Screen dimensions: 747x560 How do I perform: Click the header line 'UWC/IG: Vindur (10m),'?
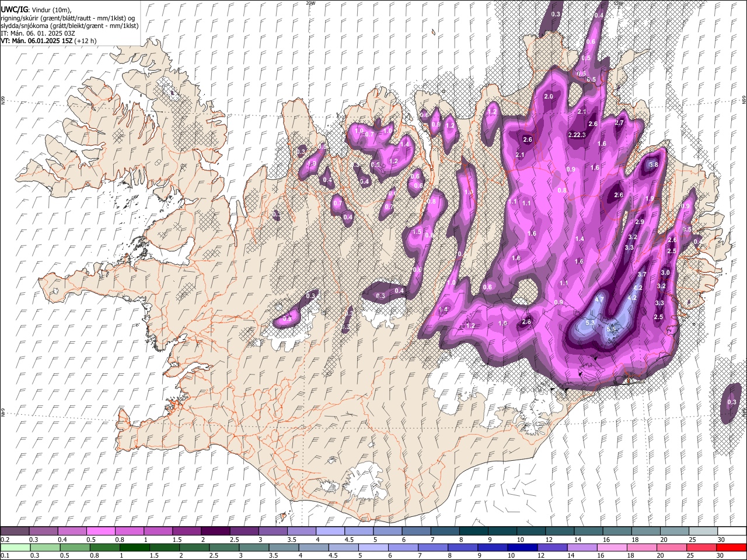pyautogui.click(x=36, y=10)
